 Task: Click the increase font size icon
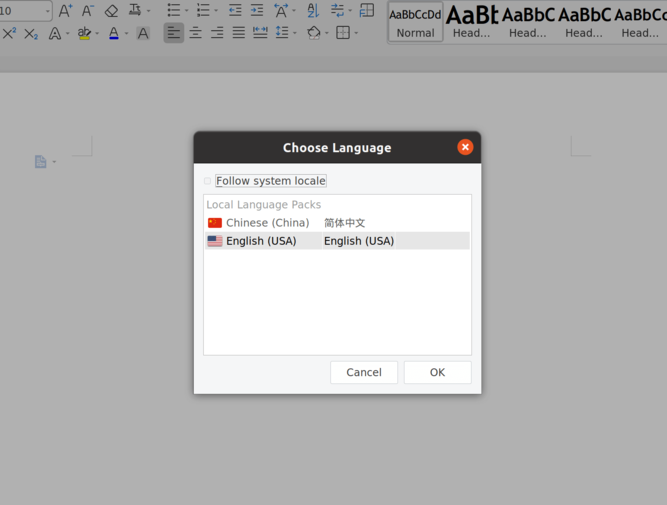click(65, 11)
